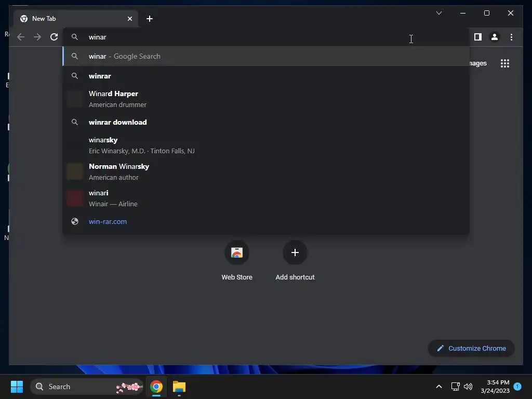Click the 'New Tab' tab title
532x399 pixels.
click(44, 19)
